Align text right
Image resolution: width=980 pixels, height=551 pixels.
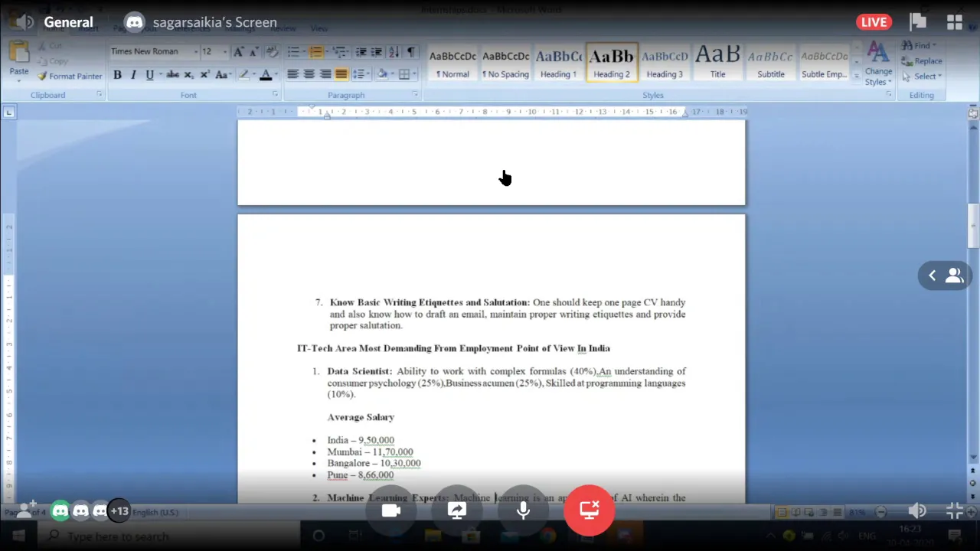(325, 74)
